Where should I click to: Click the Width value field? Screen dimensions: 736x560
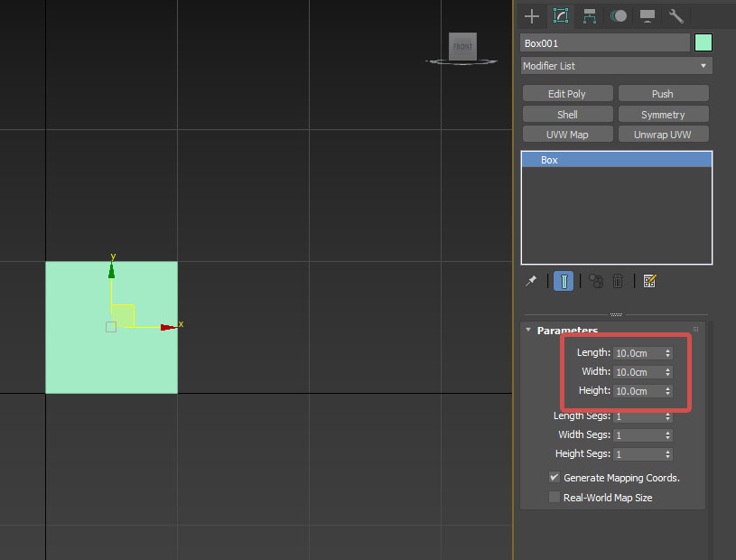(x=638, y=372)
